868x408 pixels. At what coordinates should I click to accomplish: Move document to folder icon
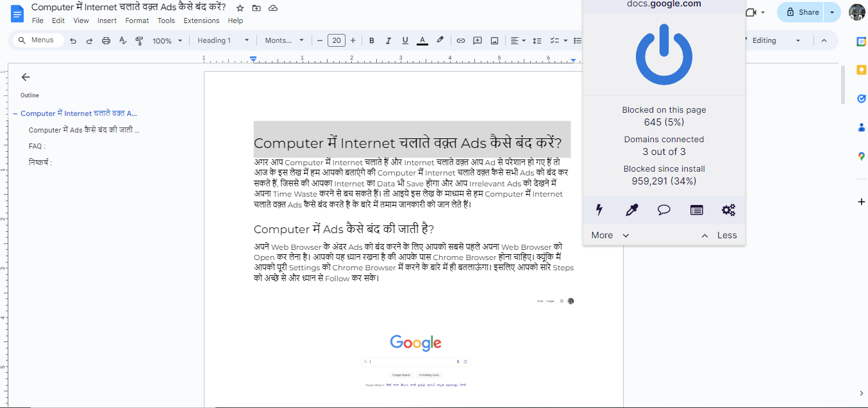(x=256, y=8)
